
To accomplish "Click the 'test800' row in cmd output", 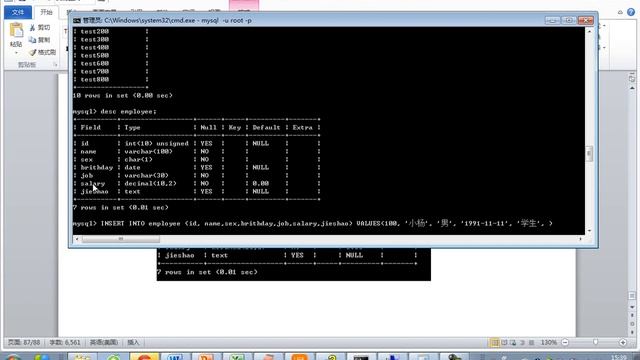I will tap(95, 80).
